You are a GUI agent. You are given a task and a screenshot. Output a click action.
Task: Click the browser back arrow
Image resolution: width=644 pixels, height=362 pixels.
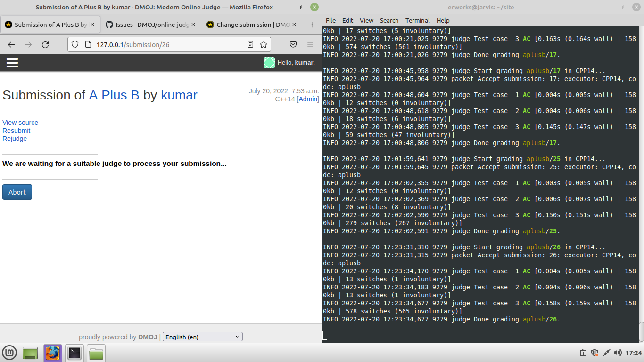click(x=11, y=44)
